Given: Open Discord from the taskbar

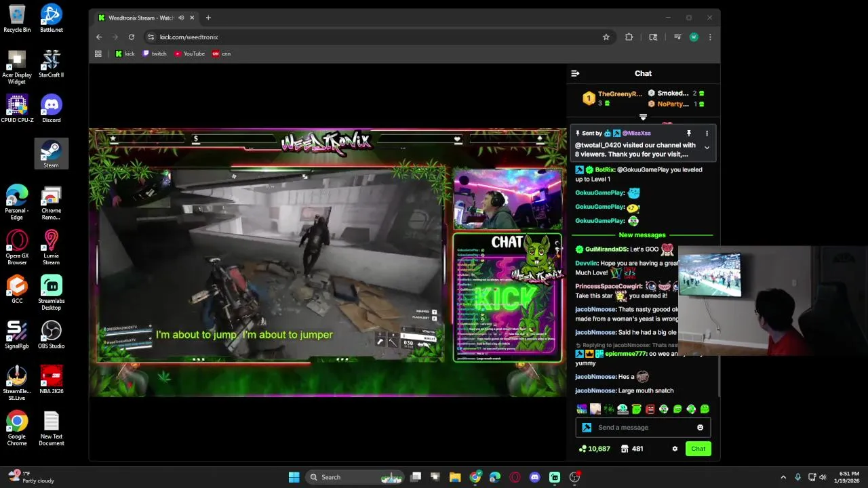Looking at the screenshot, I should [535, 477].
